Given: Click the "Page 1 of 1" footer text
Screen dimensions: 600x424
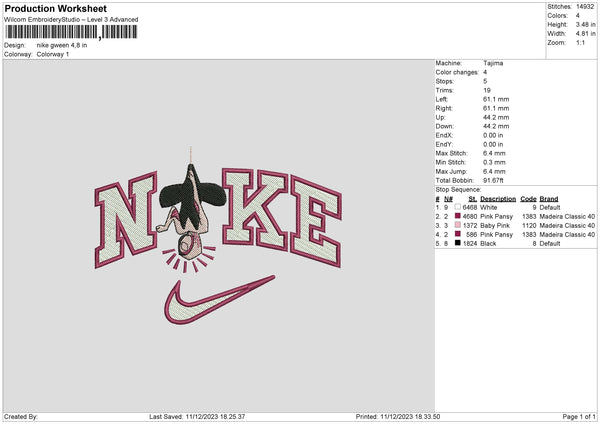Looking at the screenshot, I should coord(579,416).
